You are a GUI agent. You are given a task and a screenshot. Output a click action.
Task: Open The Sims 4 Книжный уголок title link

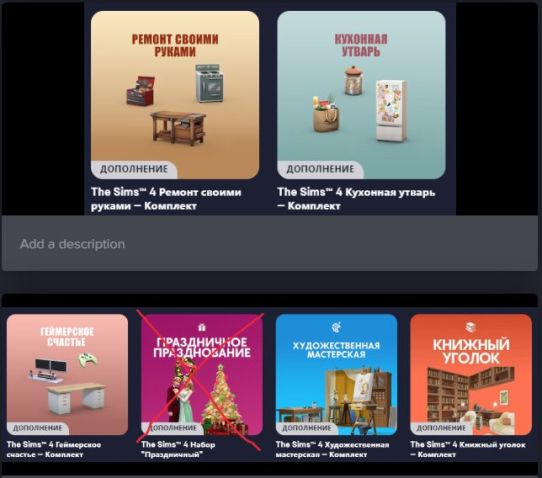tap(468, 449)
